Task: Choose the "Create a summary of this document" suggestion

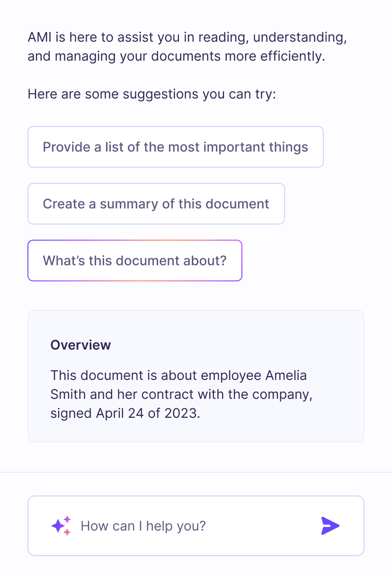Action: [156, 204]
